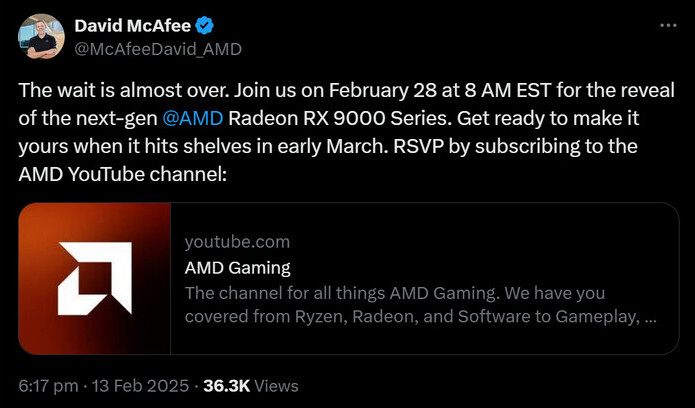
Task: Open David McAfee's profile avatar photo
Action: pos(41,37)
